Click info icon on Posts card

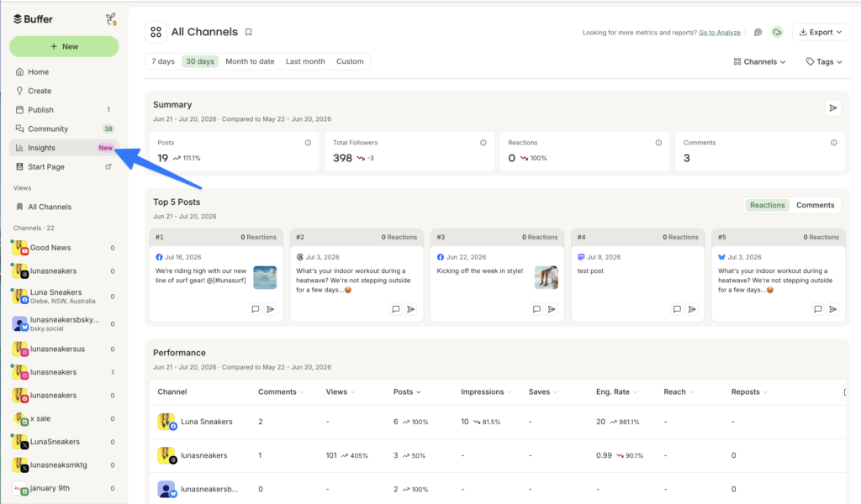(308, 143)
